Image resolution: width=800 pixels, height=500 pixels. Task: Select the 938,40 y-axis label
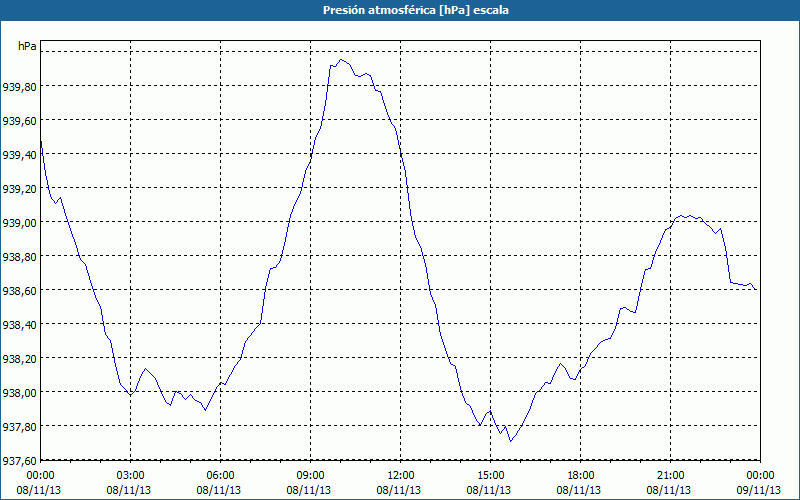point(19,325)
